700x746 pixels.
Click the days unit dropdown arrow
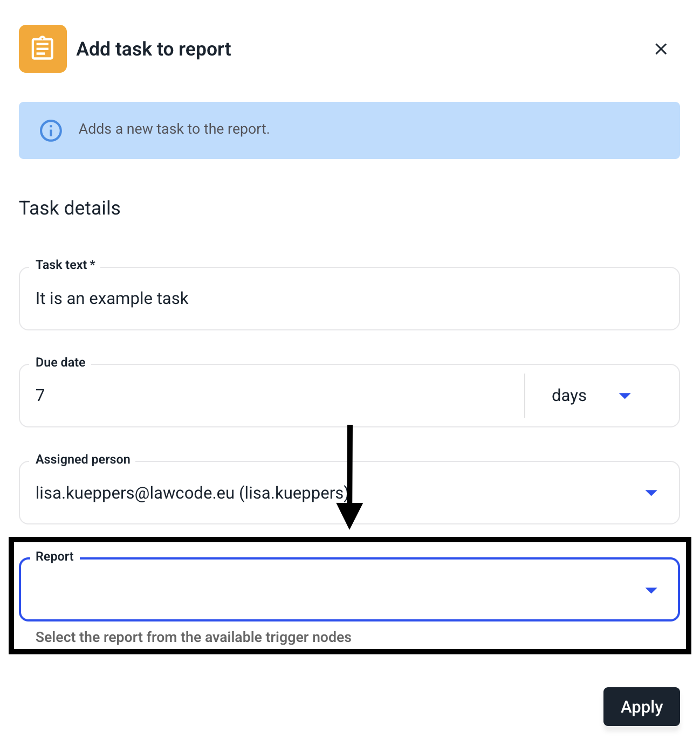(x=625, y=396)
